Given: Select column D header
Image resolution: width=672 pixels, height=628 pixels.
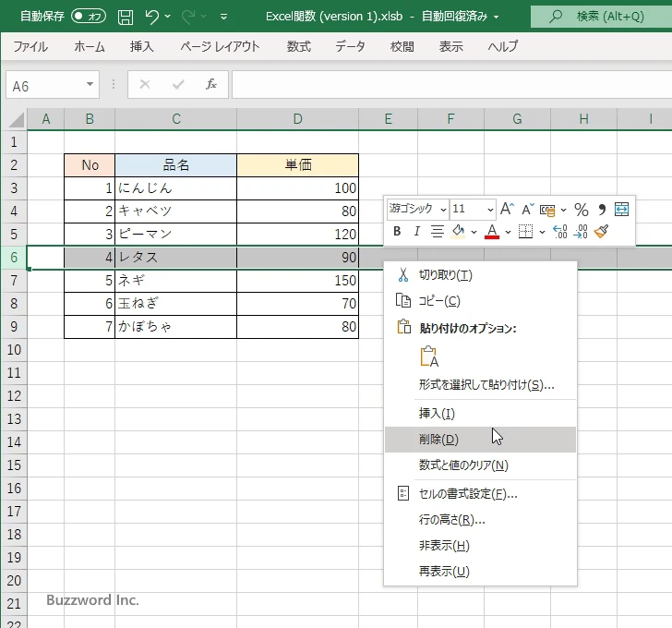Looking at the screenshot, I should point(297,119).
